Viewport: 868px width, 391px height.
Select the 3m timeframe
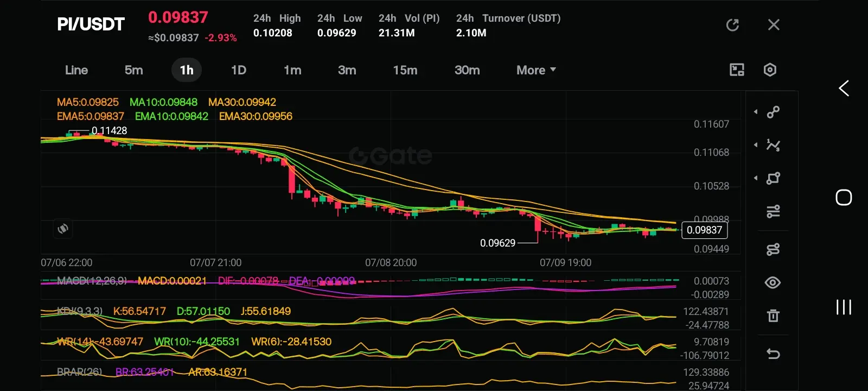(347, 70)
